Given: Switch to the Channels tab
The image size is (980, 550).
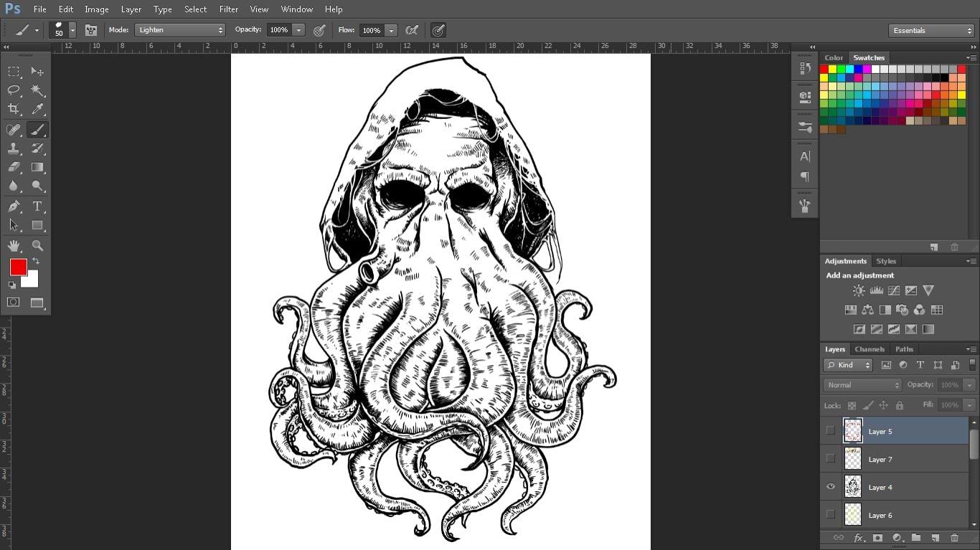Looking at the screenshot, I should tap(870, 349).
